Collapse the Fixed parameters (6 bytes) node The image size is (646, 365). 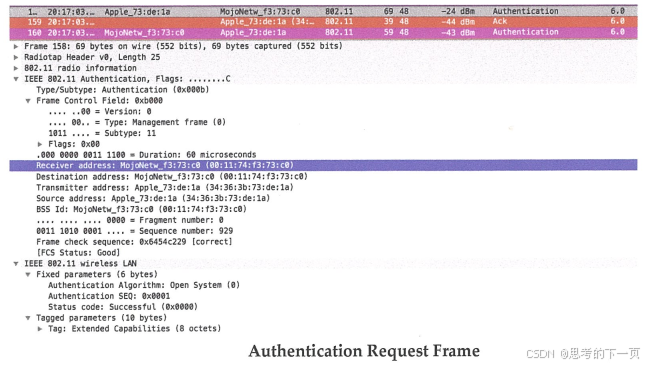[x=28, y=274]
